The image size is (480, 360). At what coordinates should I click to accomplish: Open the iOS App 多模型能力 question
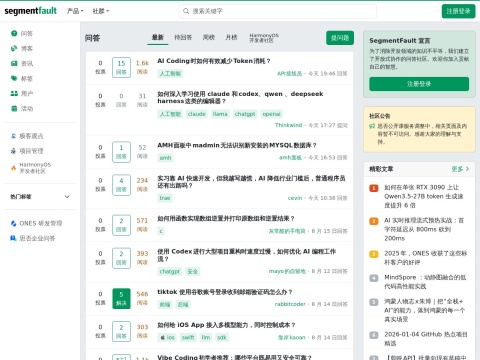click(226, 325)
